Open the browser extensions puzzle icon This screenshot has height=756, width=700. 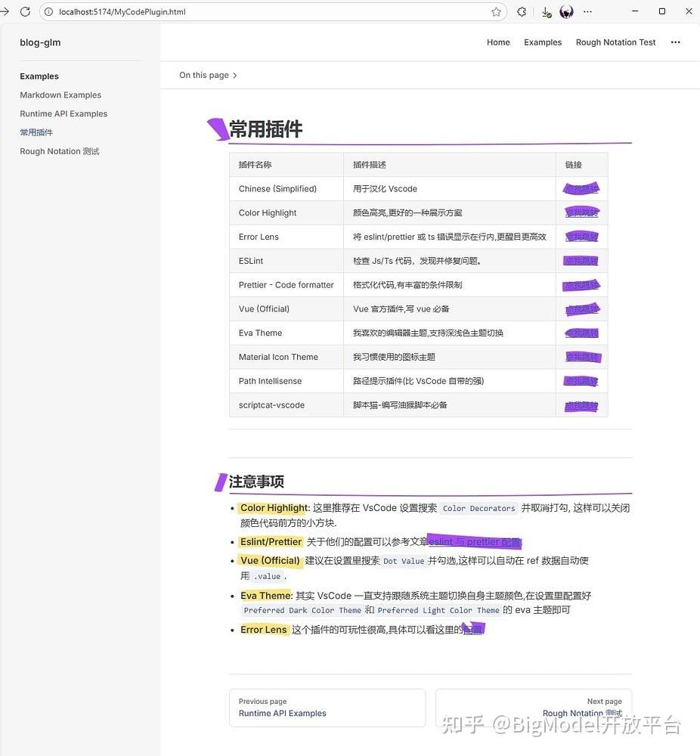coord(521,11)
